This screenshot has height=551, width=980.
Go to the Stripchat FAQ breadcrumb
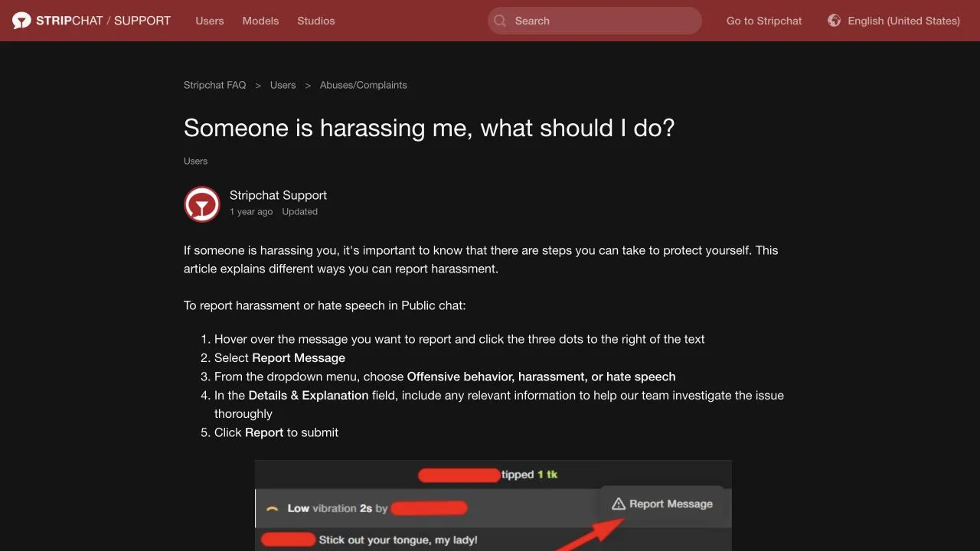(215, 85)
